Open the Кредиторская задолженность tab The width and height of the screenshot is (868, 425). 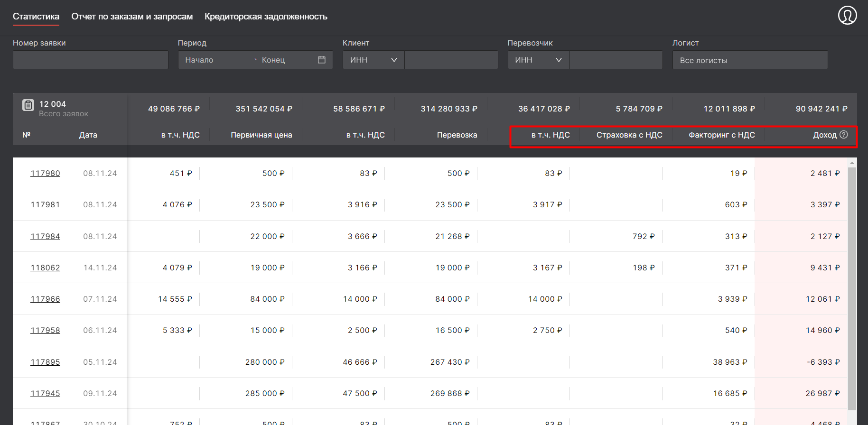(x=266, y=17)
